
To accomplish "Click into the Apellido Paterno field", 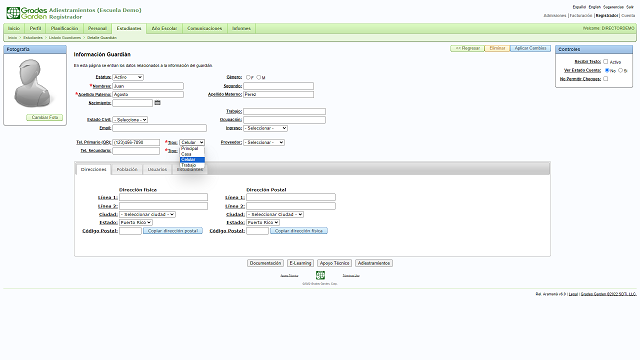I will tap(148, 94).
